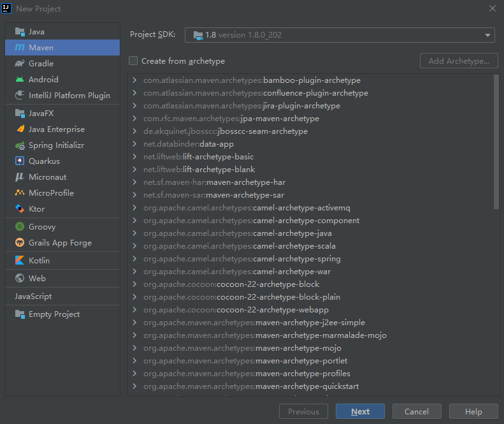Viewport: 504px width, 424px height.
Task: Click the green Groovy icon
Action: pyautogui.click(x=20, y=226)
